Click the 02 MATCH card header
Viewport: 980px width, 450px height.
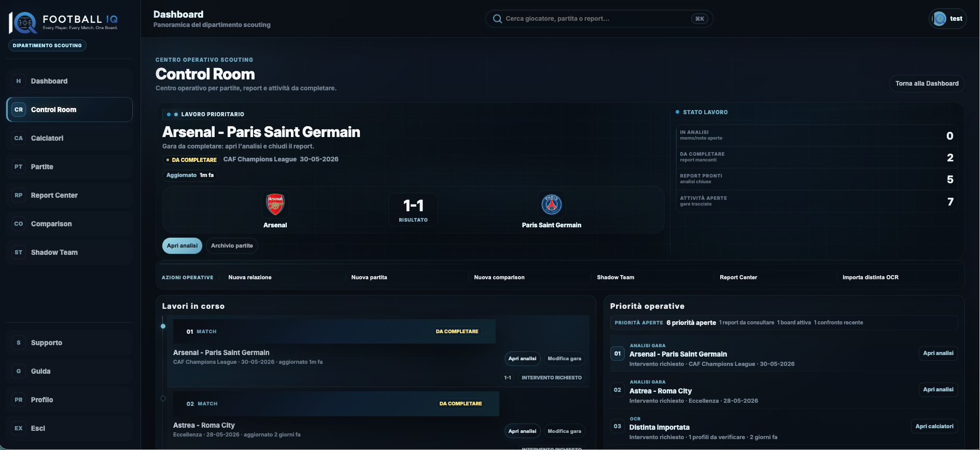[x=336, y=404]
